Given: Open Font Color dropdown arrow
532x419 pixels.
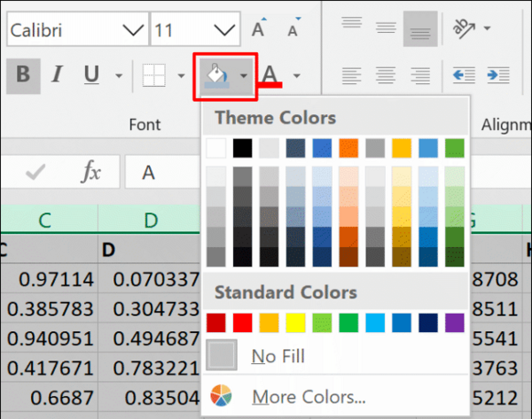Looking at the screenshot, I should coord(296,75).
